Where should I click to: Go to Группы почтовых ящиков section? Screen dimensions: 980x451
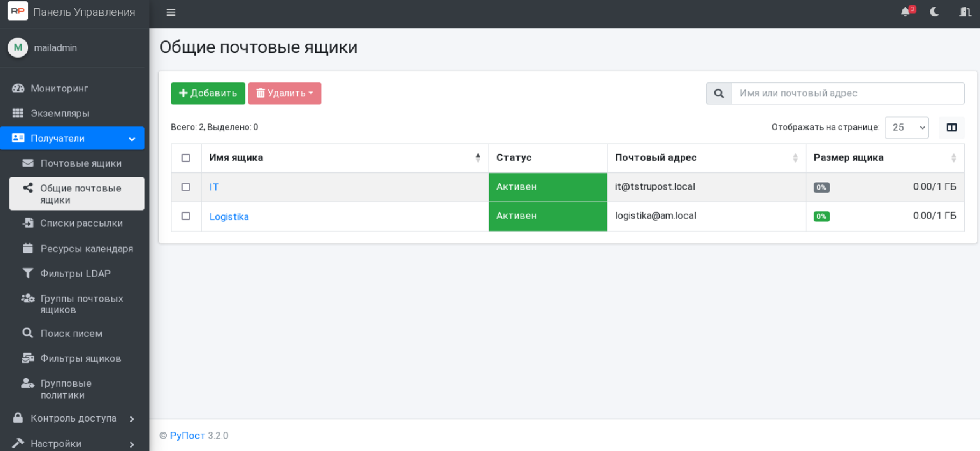pos(82,304)
